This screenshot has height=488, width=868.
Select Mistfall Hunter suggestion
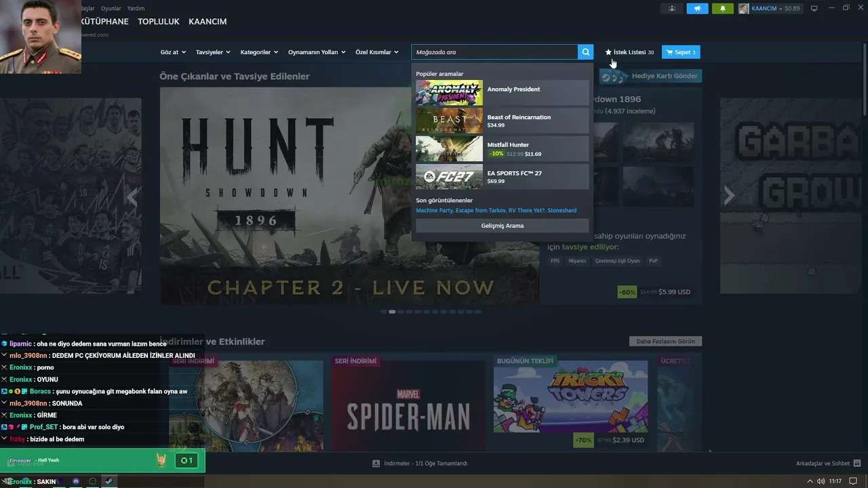tap(502, 148)
